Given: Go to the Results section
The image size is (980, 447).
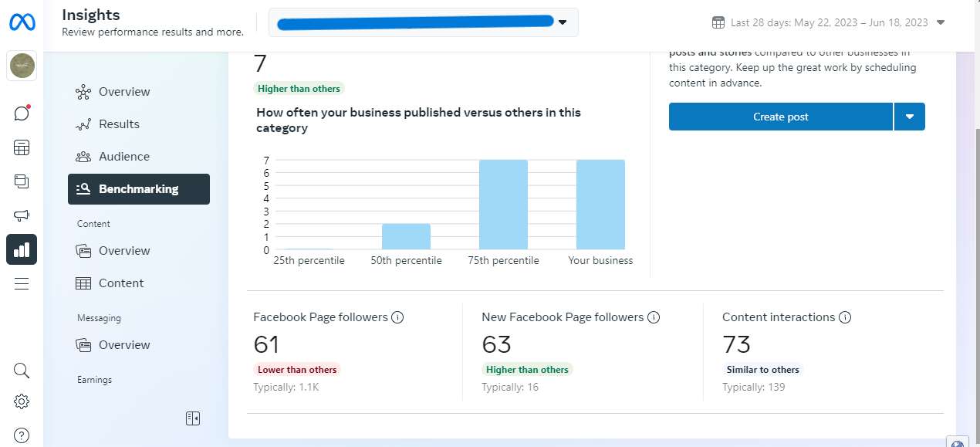Looking at the screenshot, I should click(x=119, y=124).
